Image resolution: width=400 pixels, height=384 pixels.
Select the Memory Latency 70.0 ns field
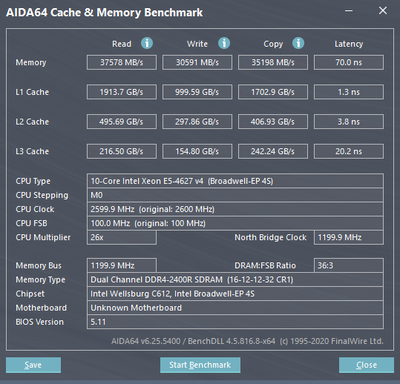coord(349,62)
